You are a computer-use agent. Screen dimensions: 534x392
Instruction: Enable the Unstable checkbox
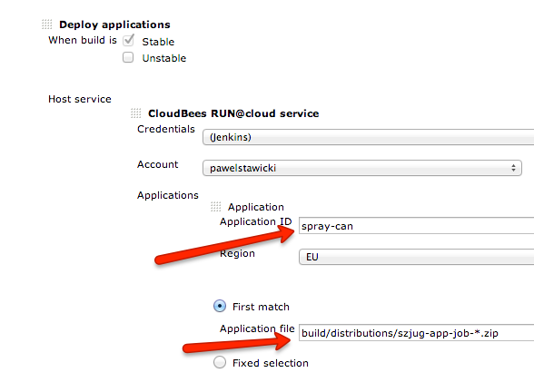(x=128, y=57)
